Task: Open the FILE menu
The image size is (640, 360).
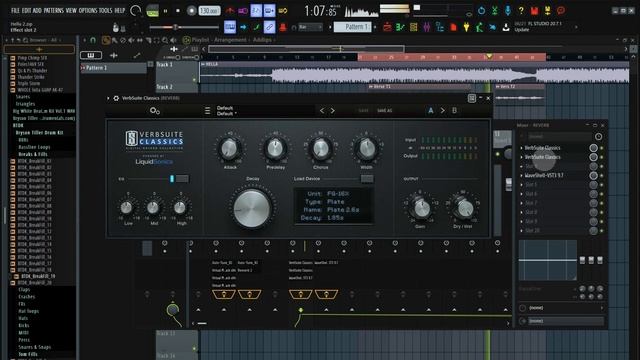Action: (15, 10)
